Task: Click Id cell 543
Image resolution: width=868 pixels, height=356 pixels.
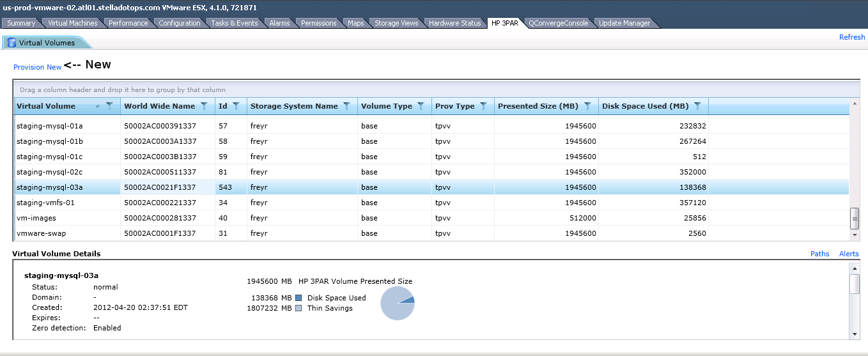Action: [225, 187]
